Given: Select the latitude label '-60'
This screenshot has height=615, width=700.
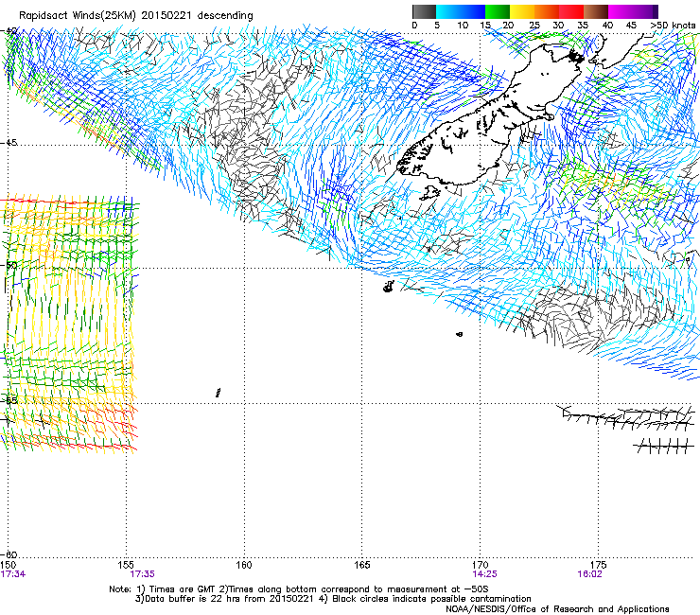Looking at the screenshot, I should pyautogui.click(x=9, y=554).
